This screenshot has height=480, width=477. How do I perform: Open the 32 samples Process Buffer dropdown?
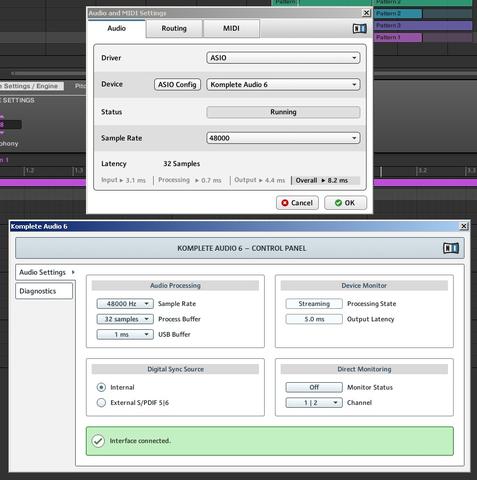125,319
